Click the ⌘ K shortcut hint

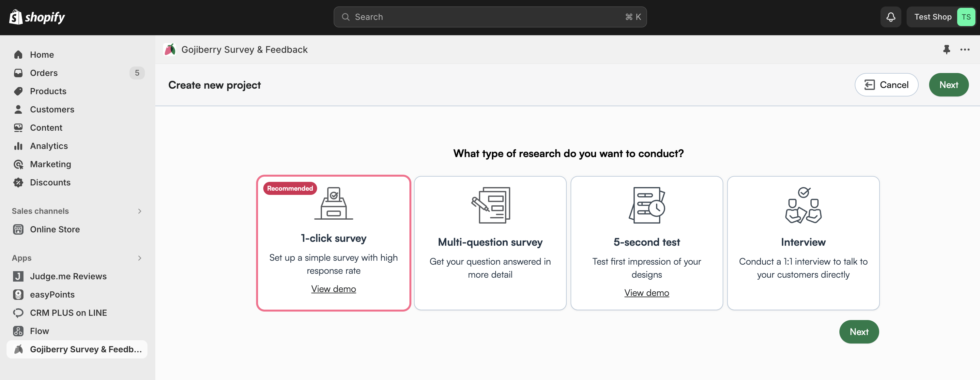pyautogui.click(x=633, y=17)
